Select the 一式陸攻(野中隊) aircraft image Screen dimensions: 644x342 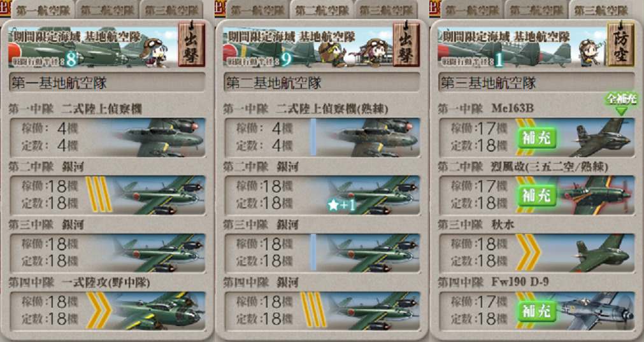click(158, 311)
